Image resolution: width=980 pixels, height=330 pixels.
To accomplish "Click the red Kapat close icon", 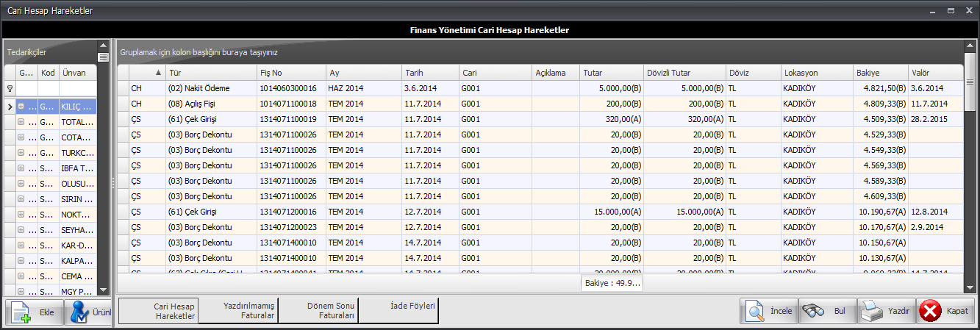I will (x=931, y=311).
